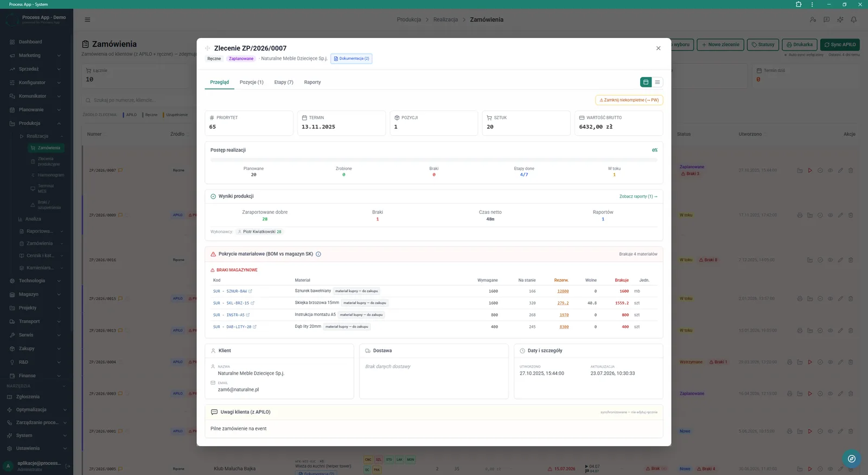
Task: Expand the Magazyn sidebar section
Action: click(36, 294)
